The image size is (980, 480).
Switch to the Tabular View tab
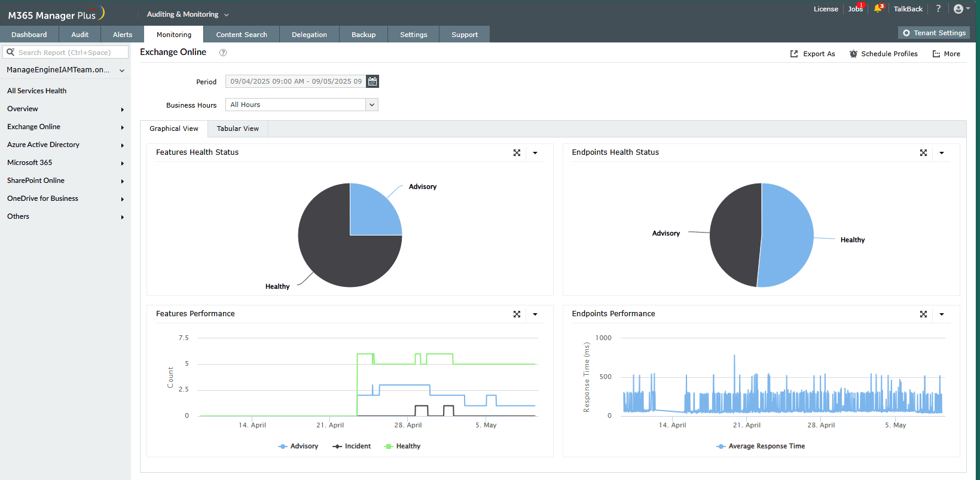[x=237, y=129]
